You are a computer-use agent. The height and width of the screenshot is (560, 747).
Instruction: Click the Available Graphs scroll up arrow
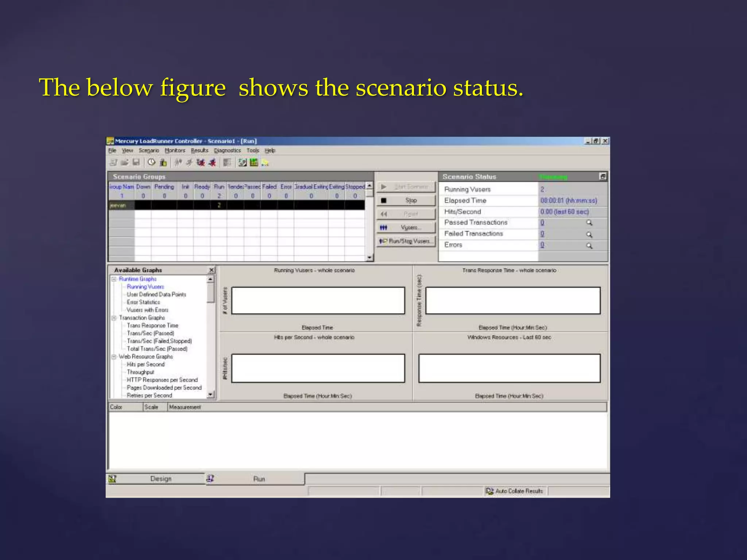(211, 279)
